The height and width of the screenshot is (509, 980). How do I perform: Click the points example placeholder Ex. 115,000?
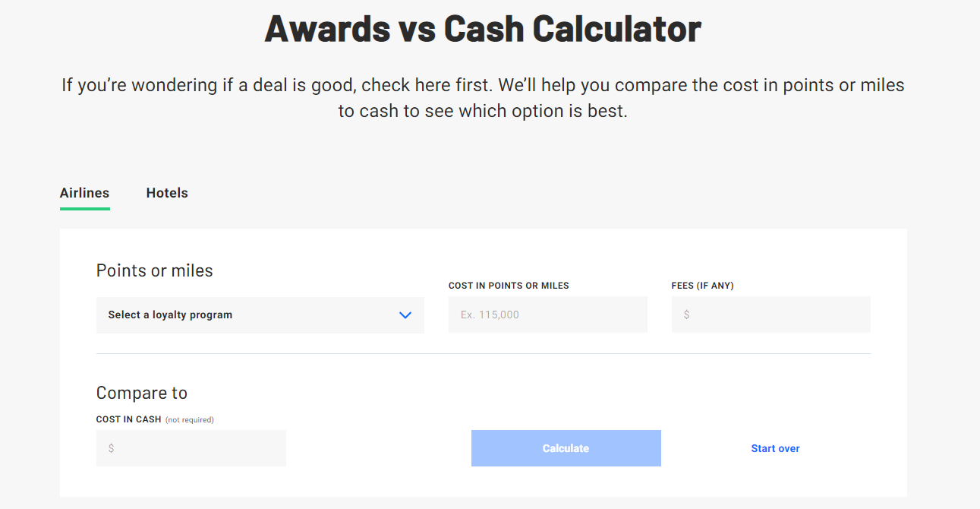pos(547,315)
